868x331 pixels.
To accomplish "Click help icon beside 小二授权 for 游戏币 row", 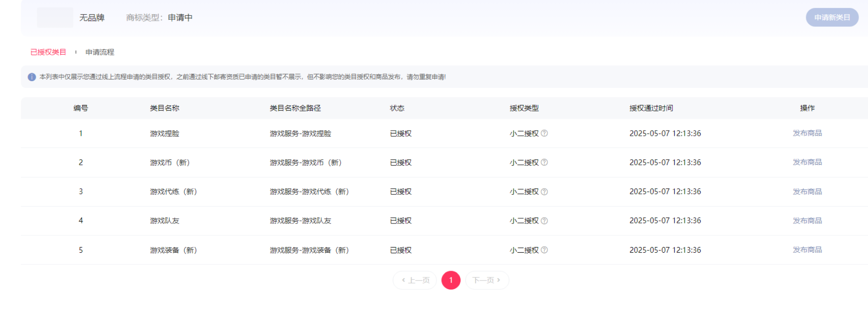I will click(x=544, y=162).
